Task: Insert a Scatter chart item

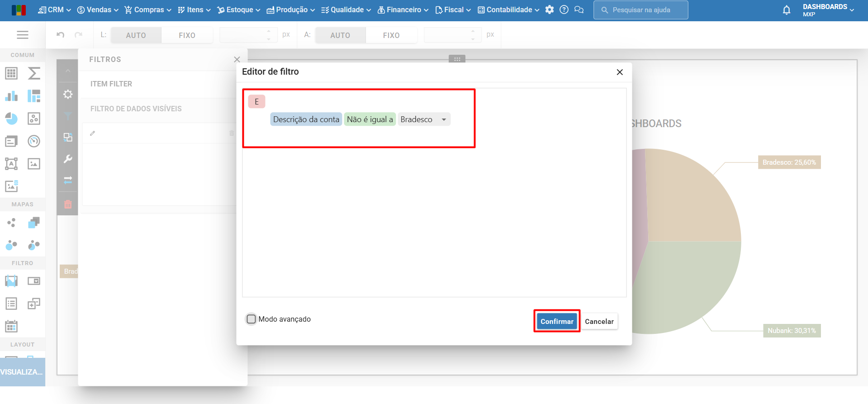Action: point(34,119)
